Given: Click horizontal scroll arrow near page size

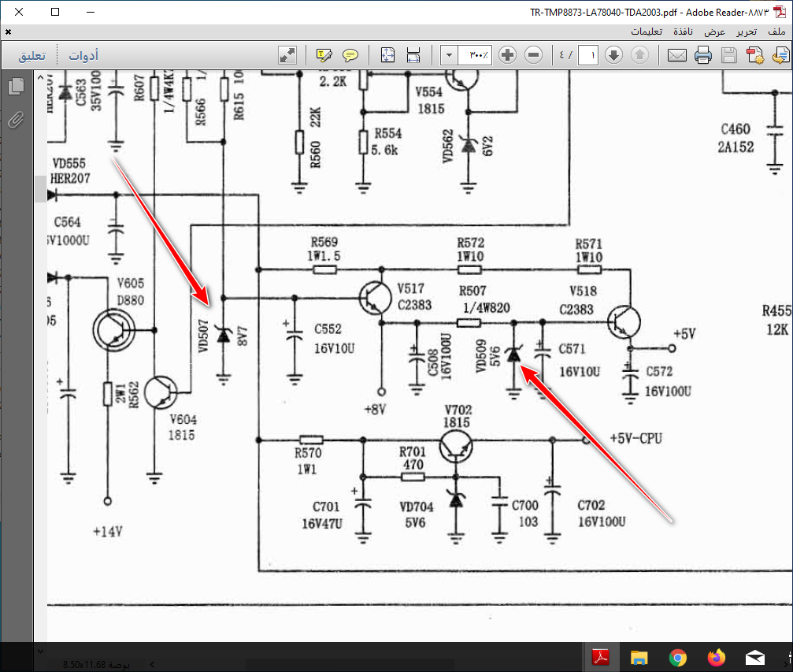Looking at the screenshot, I should pyautogui.click(x=152, y=664).
